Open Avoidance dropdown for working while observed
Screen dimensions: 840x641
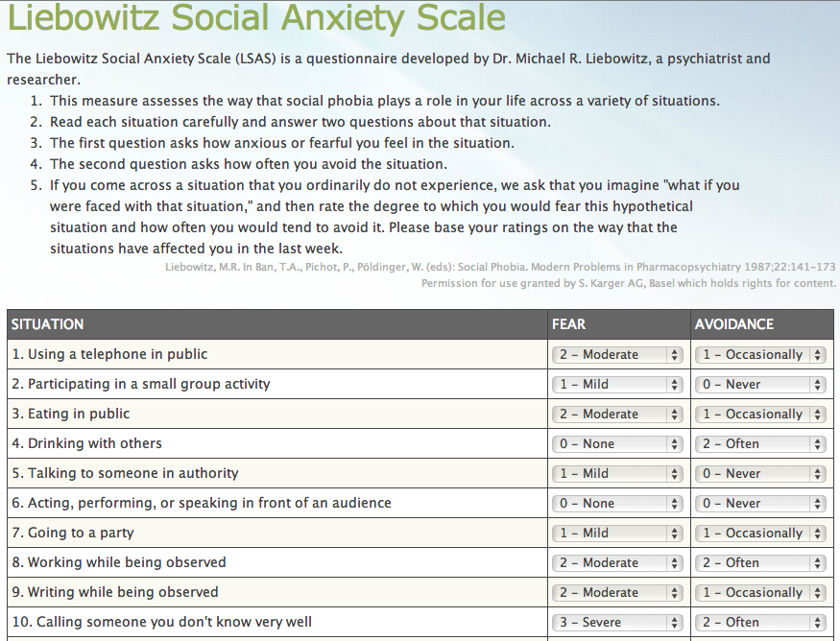pos(760,562)
